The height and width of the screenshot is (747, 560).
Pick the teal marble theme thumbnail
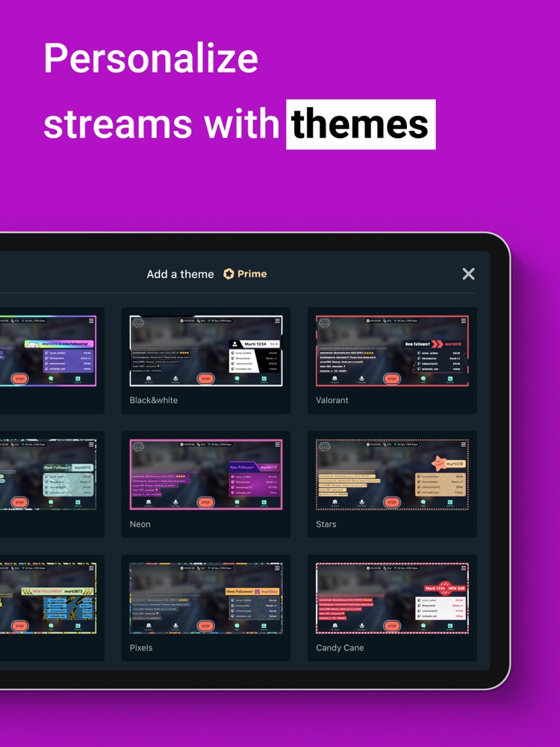pos(48,474)
